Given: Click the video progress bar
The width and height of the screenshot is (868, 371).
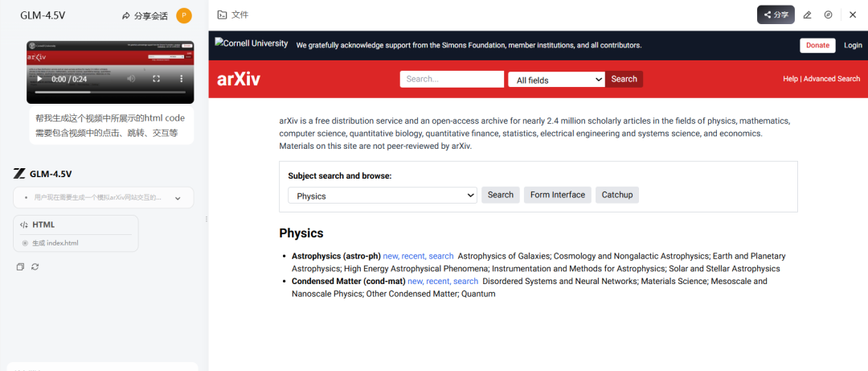Looking at the screenshot, I should tap(110, 92).
